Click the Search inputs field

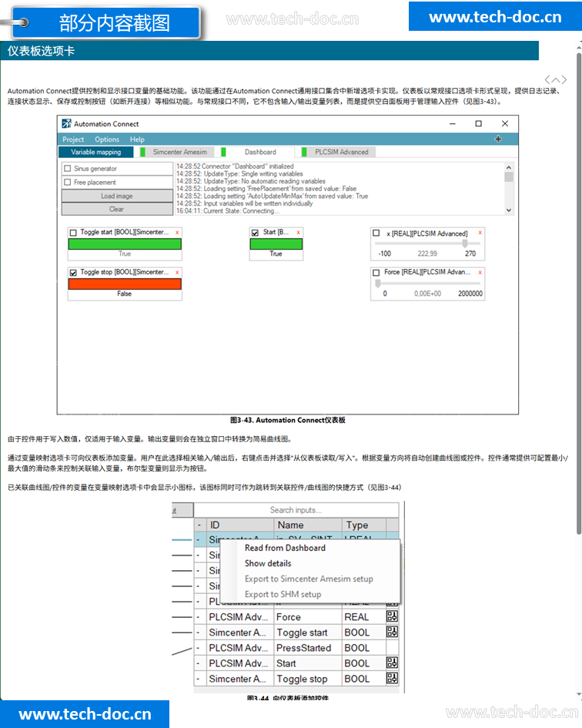click(x=296, y=510)
